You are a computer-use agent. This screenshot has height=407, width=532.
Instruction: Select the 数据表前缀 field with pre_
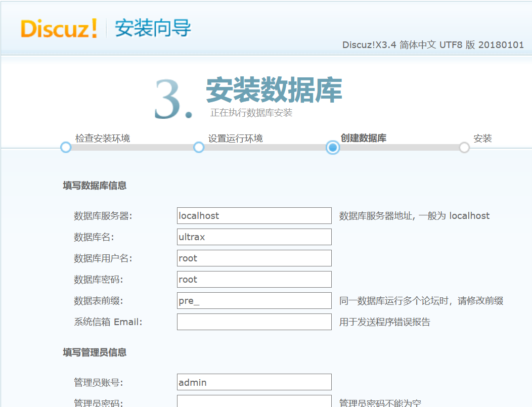(x=254, y=300)
